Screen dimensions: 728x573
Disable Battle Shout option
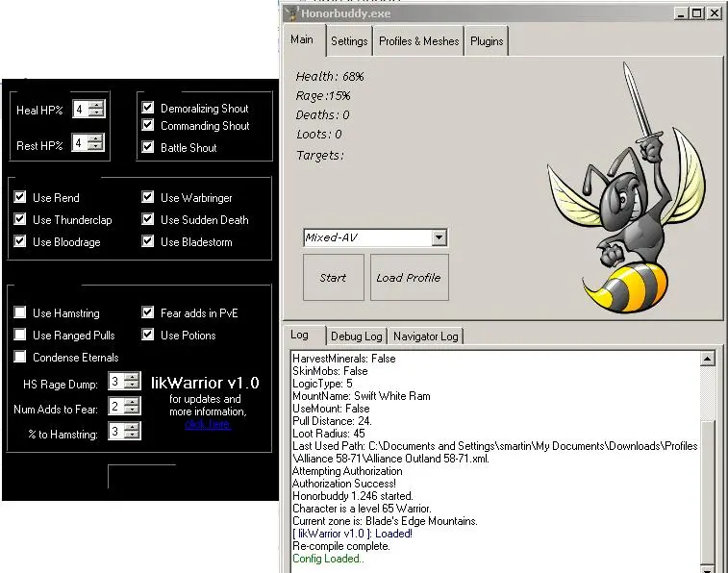pyautogui.click(x=148, y=147)
